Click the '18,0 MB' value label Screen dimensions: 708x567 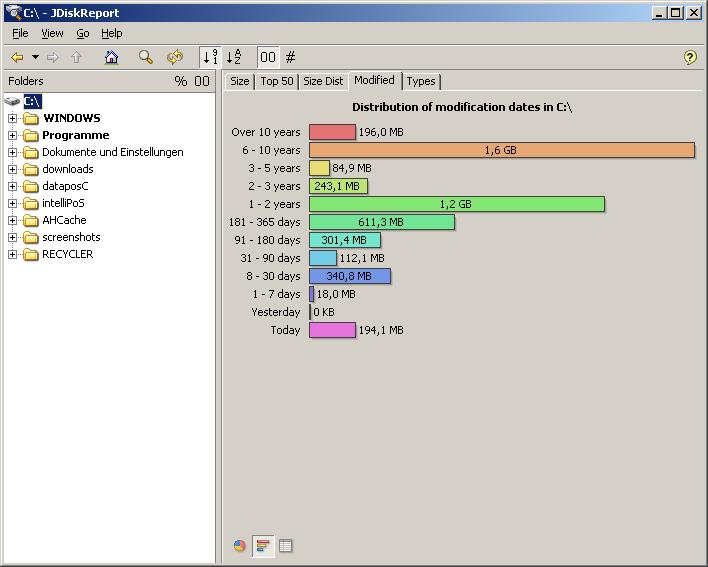point(336,294)
